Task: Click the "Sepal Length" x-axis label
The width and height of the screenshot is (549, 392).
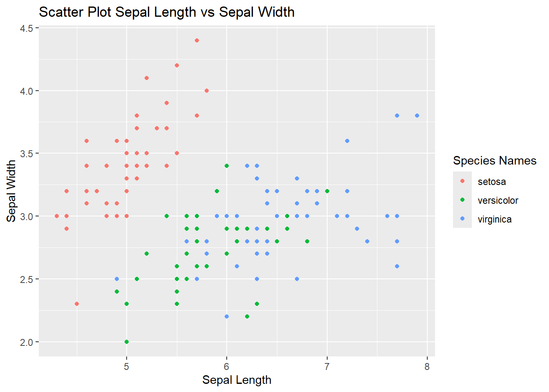Action: (237, 380)
